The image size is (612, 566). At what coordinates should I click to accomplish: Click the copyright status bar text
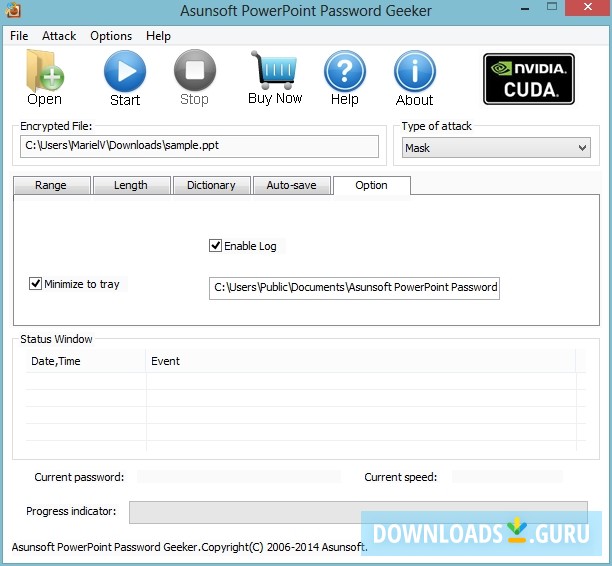(x=189, y=547)
